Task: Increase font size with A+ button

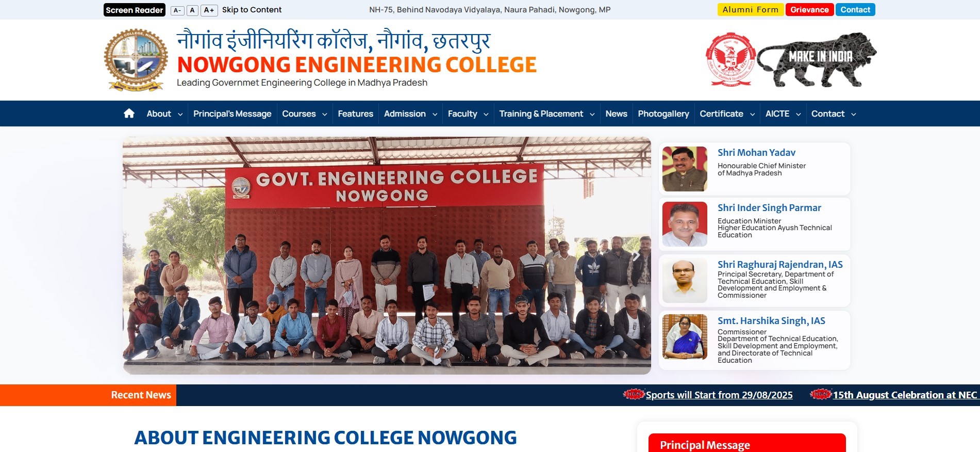Action: (209, 10)
